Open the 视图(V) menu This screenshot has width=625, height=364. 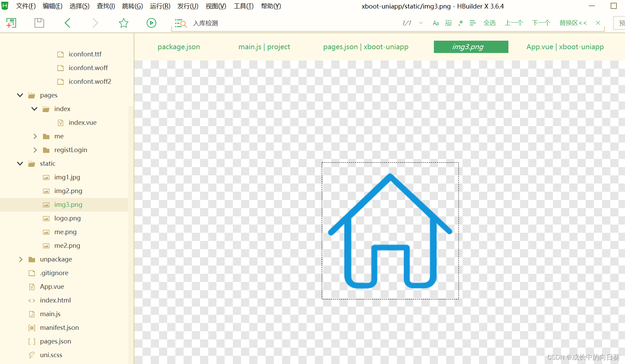point(216,6)
